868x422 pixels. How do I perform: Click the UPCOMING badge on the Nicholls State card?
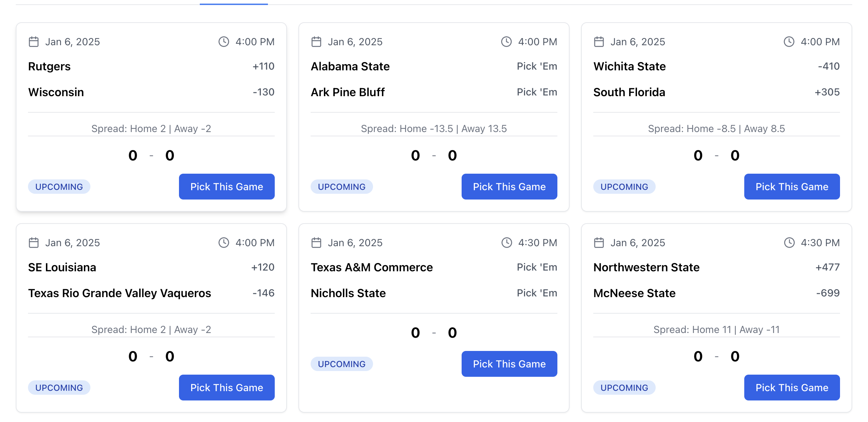click(342, 364)
